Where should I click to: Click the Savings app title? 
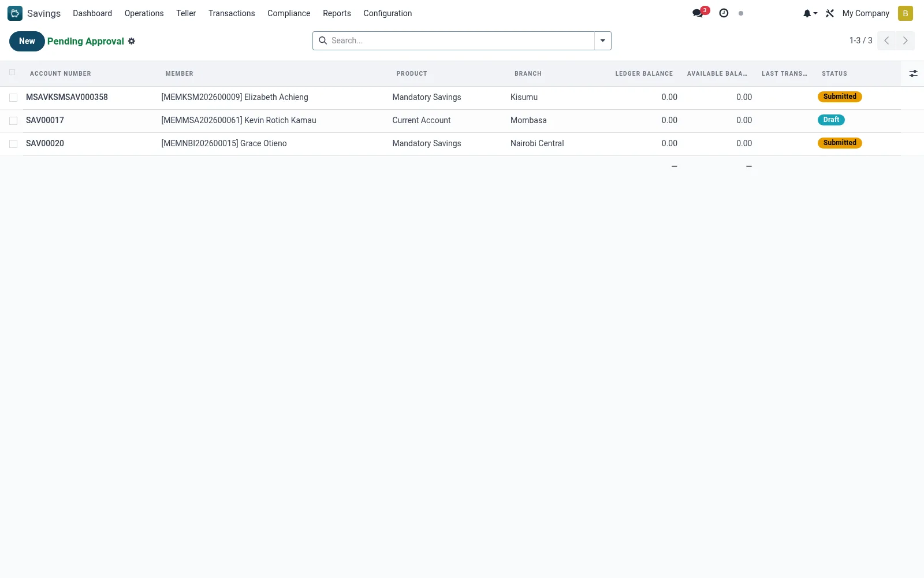click(x=44, y=13)
